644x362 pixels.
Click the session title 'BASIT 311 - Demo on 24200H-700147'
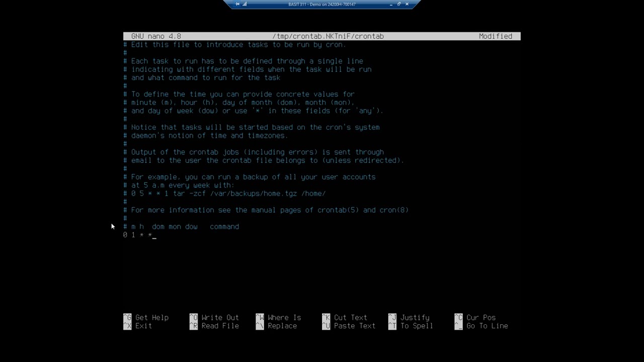coord(322,5)
